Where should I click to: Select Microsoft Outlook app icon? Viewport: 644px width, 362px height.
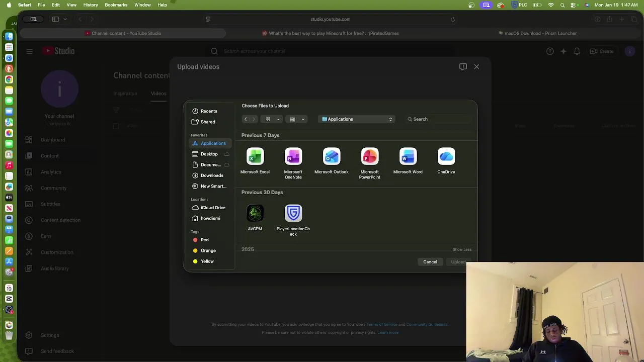tap(332, 156)
